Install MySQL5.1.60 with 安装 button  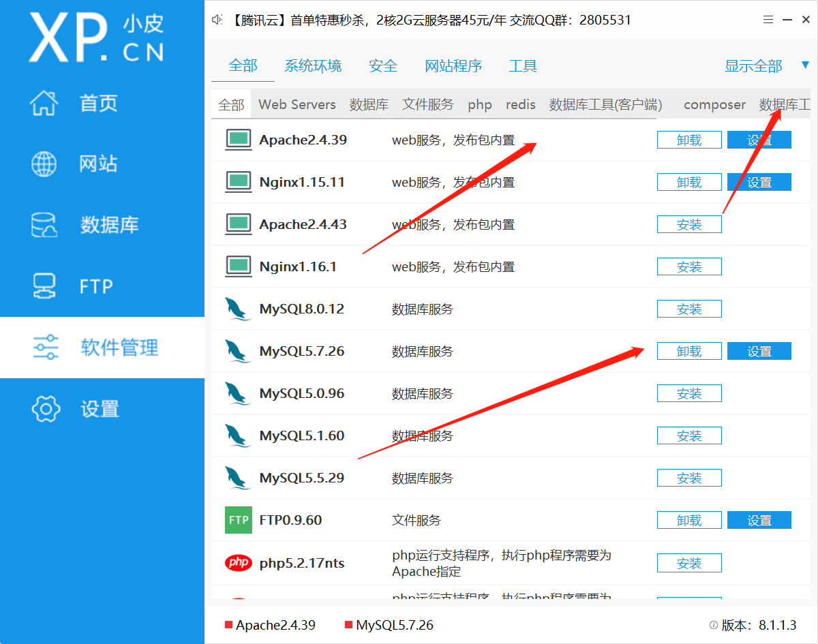[x=689, y=435]
